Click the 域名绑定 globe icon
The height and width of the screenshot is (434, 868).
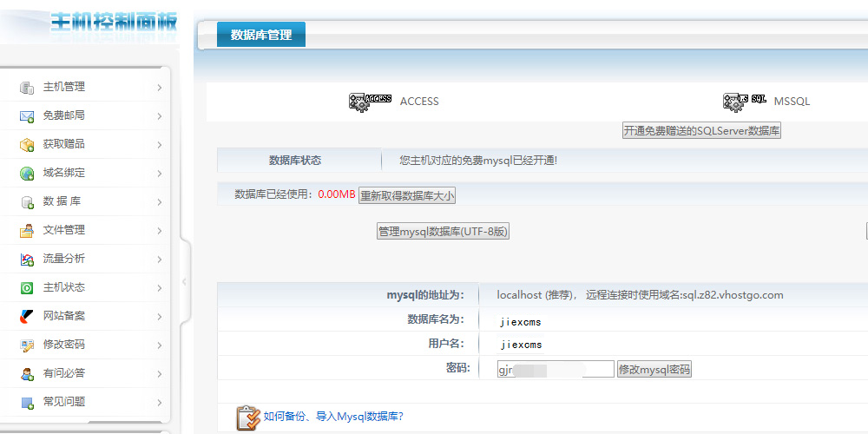27,174
